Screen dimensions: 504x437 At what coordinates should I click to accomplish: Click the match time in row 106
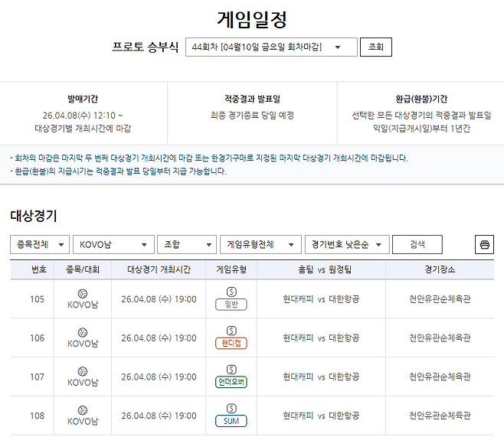159,338
